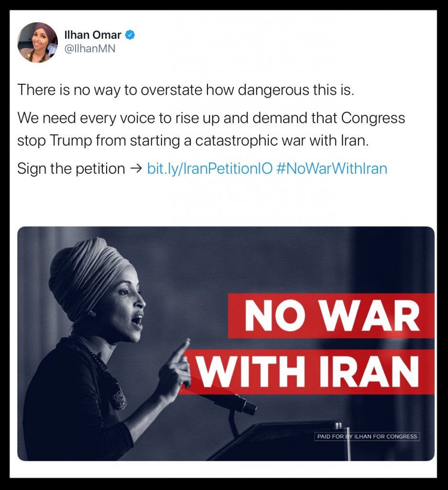
Task: Open the bit.ly/IranPetitionIO link
Action: coord(209,169)
